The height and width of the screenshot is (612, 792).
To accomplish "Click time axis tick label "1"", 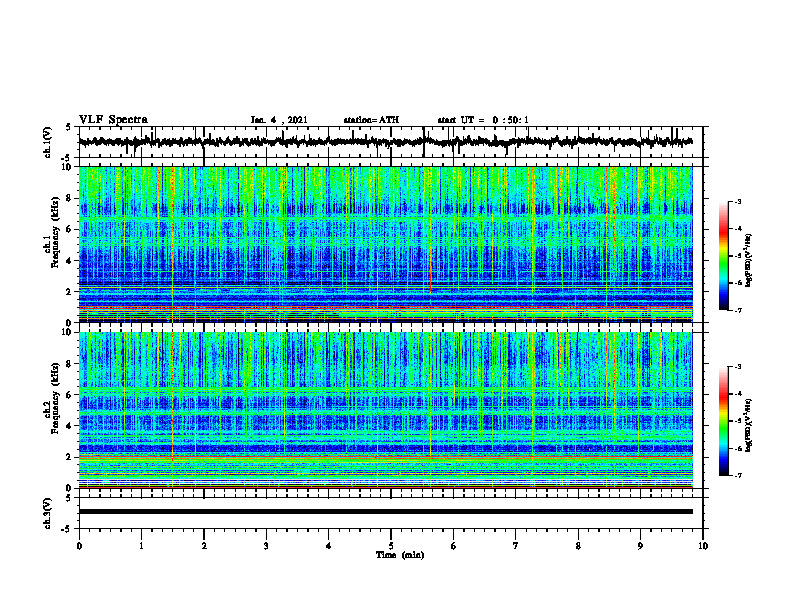I will (141, 546).
